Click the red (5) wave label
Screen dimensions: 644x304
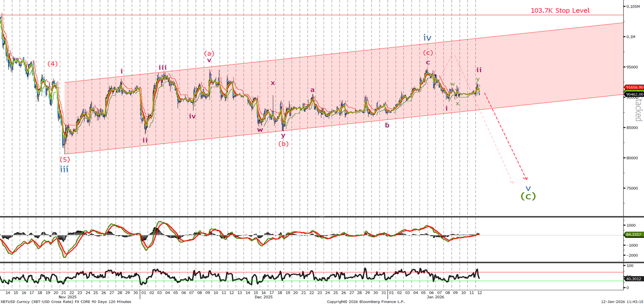[64, 160]
